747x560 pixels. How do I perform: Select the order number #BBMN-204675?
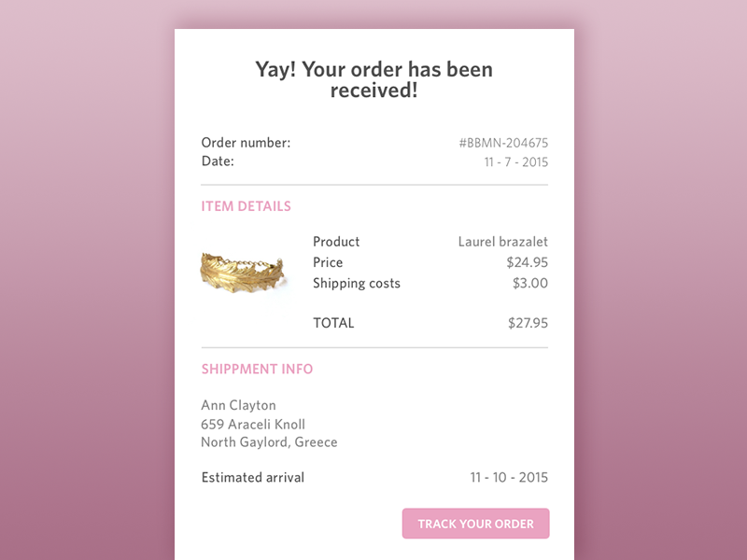pos(503,143)
